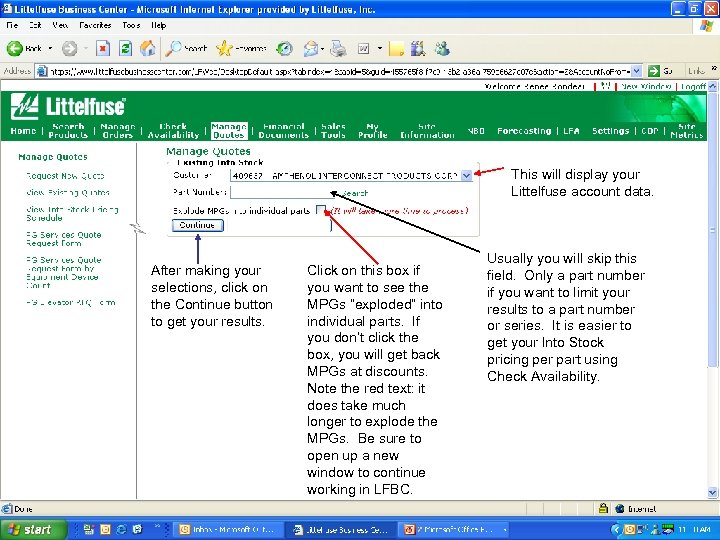The image size is (720, 540).
Task: Click the Messenger people icon in toolbar
Action: click(442, 48)
